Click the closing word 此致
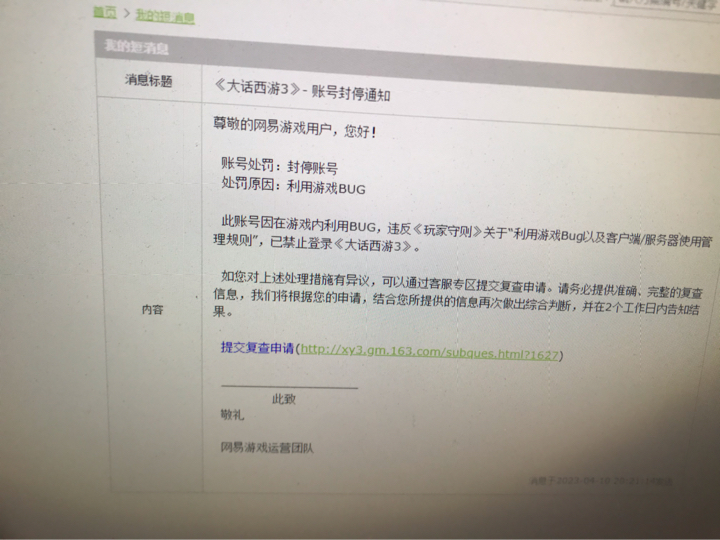The image size is (720, 540). coord(284,399)
